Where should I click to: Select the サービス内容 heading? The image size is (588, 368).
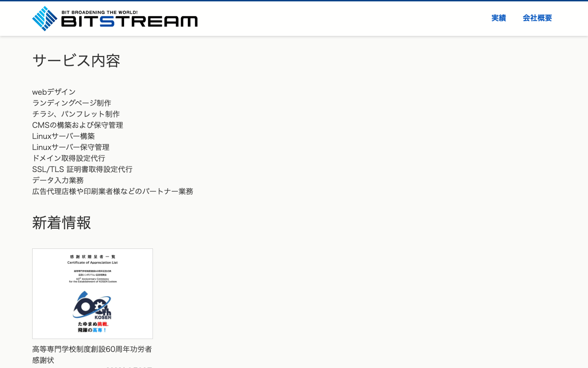76,61
